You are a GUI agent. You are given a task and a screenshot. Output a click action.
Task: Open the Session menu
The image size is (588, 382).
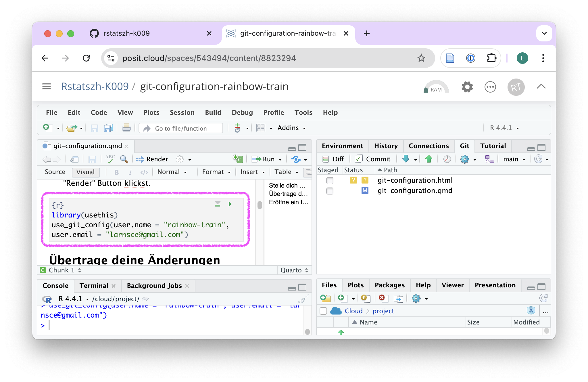tap(182, 112)
